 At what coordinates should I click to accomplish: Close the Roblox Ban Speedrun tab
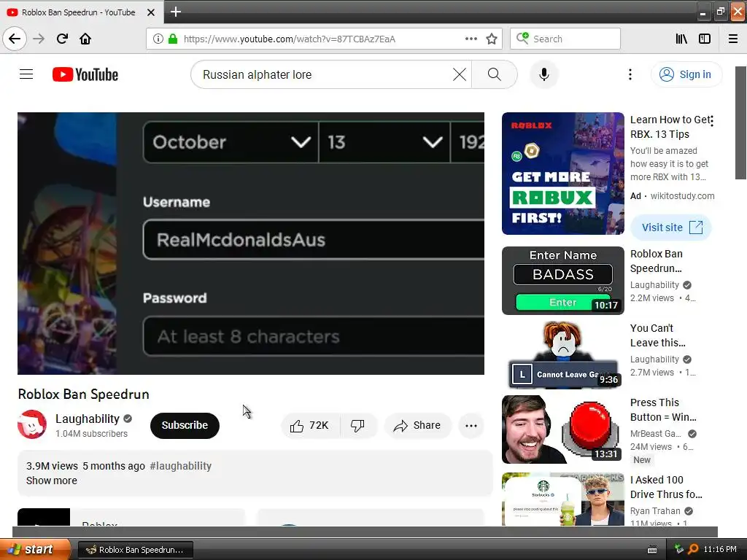[x=151, y=12]
